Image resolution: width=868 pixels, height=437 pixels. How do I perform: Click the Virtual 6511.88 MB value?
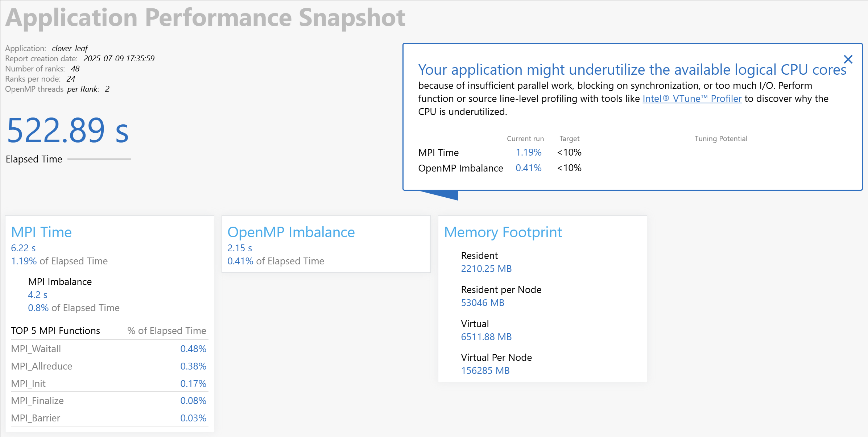click(x=486, y=337)
